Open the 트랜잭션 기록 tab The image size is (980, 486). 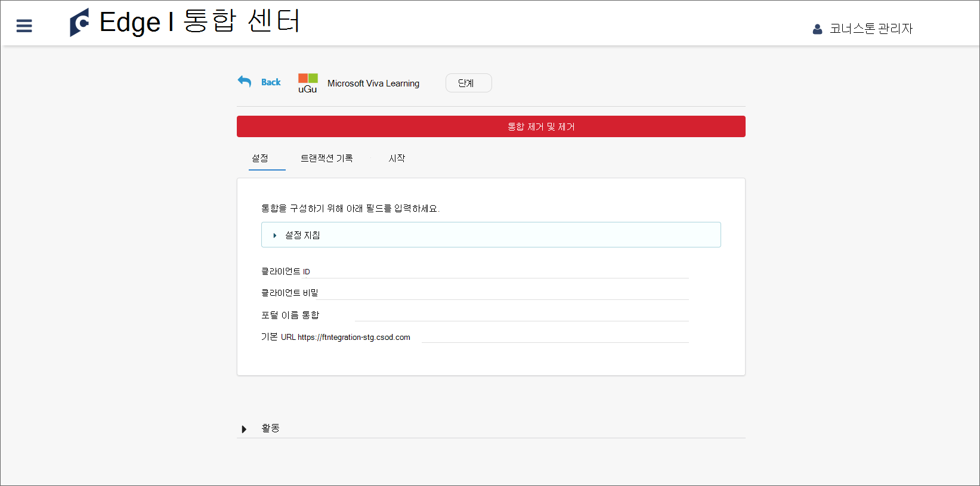click(326, 158)
